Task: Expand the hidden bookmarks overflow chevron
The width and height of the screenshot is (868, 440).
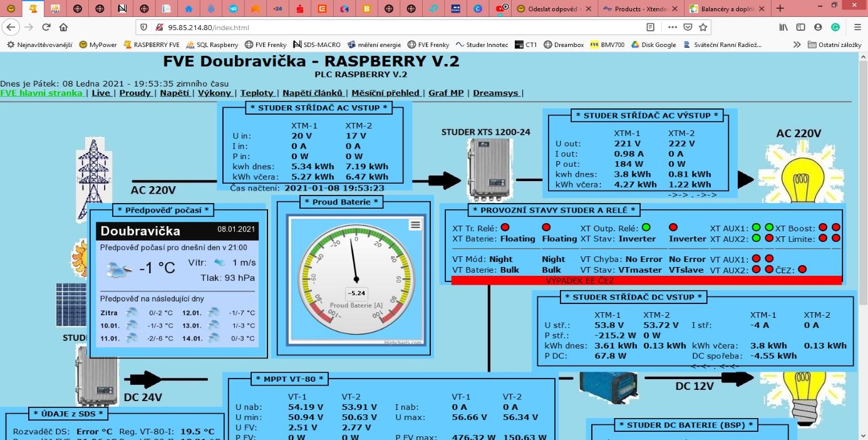Action: (797, 45)
